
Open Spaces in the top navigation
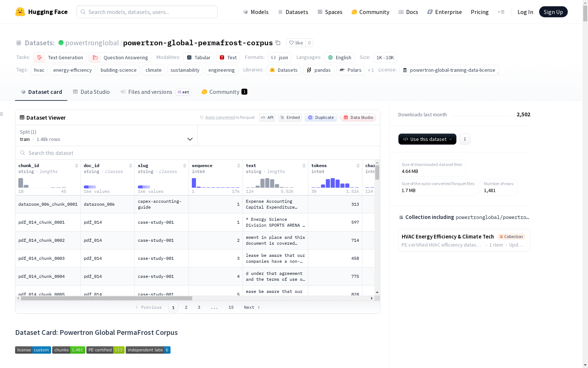coord(330,12)
